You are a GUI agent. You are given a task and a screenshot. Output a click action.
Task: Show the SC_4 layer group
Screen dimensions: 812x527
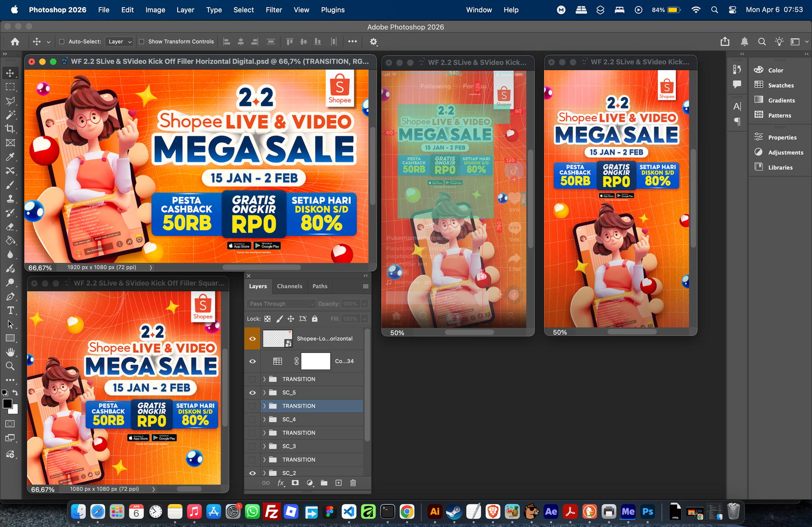point(252,419)
